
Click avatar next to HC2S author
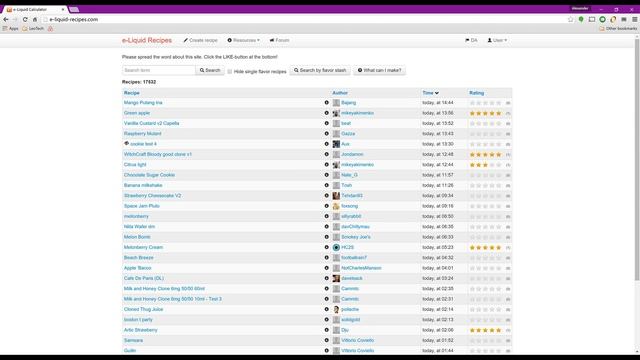click(336, 247)
